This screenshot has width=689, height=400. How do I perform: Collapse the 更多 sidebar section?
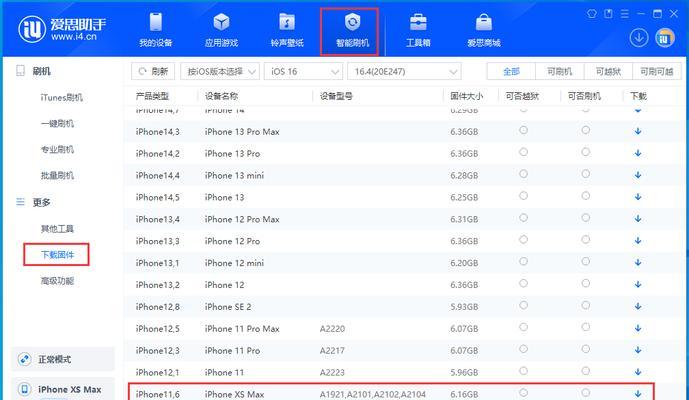(41, 202)
